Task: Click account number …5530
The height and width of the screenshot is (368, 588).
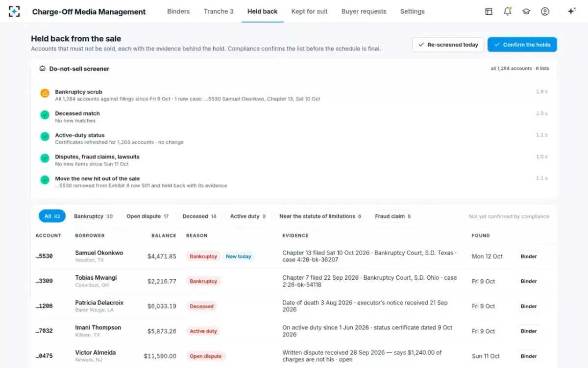Action: (44, 256)
